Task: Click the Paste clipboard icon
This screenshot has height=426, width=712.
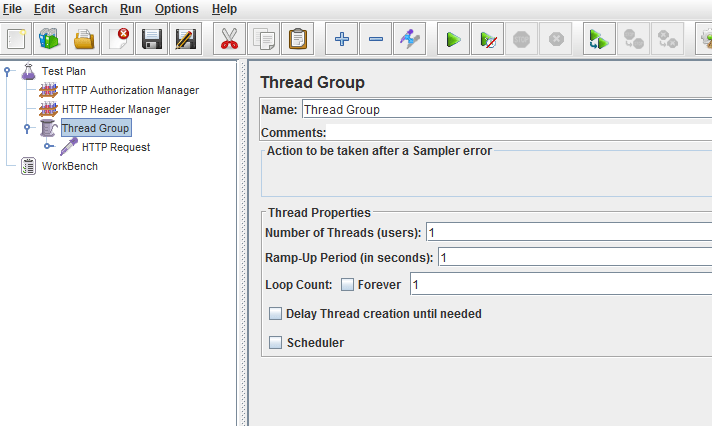Action: pyautogui.click(x=299, y=40)
